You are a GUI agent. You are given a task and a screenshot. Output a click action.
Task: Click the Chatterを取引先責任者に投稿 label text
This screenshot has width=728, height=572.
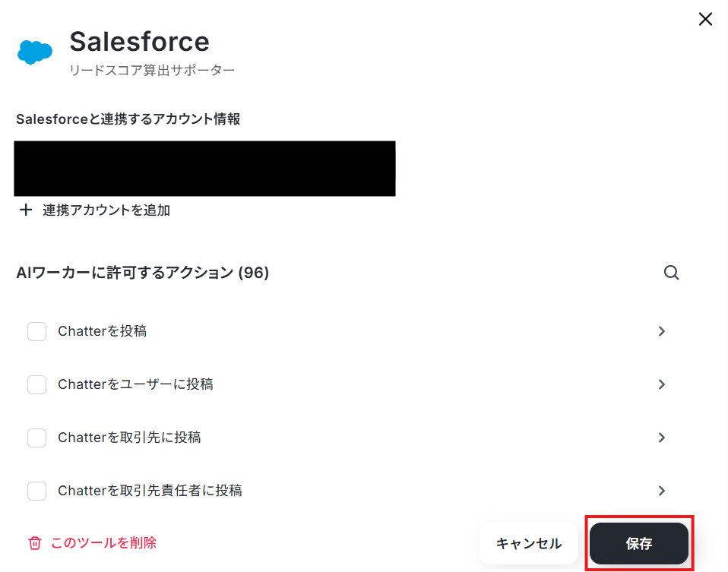coord(150,491)
